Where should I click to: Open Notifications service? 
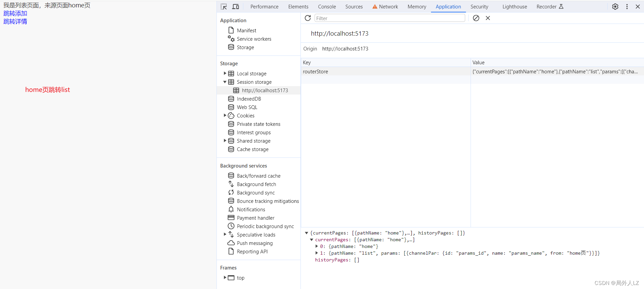(x=251, y=210)
